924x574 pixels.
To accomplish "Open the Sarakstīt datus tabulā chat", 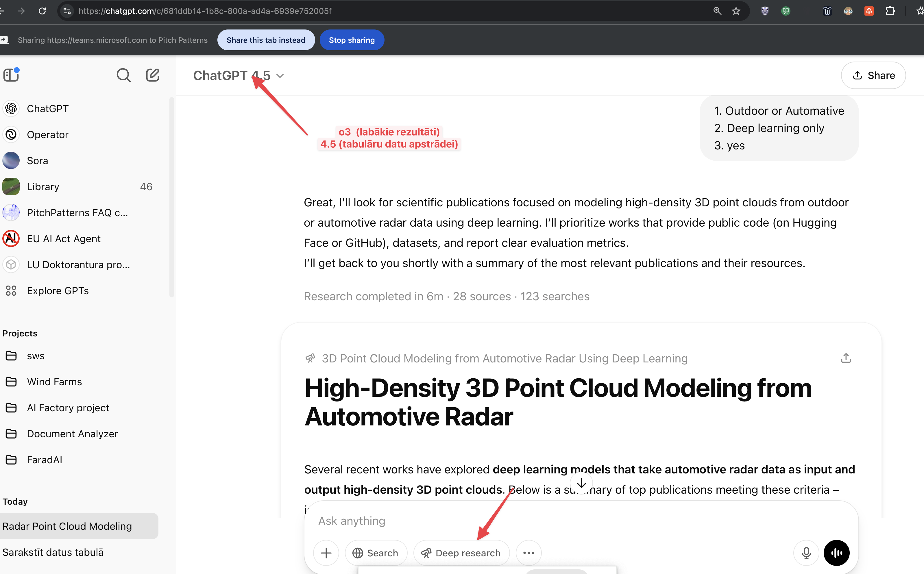I will tap(79, 552).
